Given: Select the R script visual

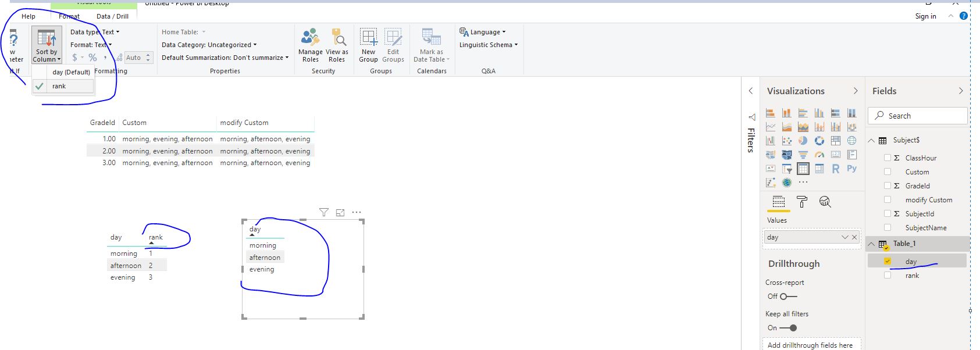Looking at the screenshot, I should [836, 169].
